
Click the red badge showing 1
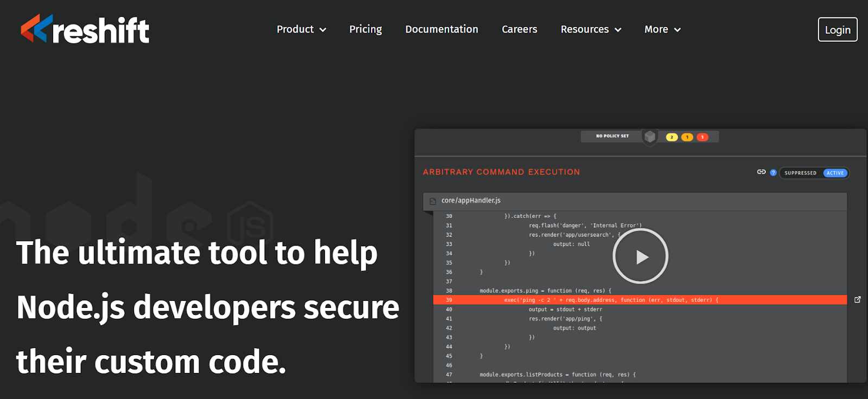click(x=702, y=137)
